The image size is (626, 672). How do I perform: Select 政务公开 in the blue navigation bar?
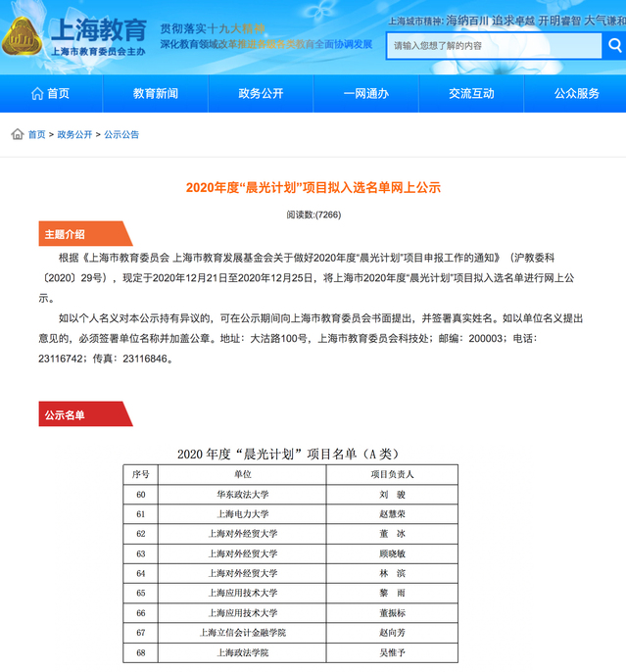pos(261,94)
